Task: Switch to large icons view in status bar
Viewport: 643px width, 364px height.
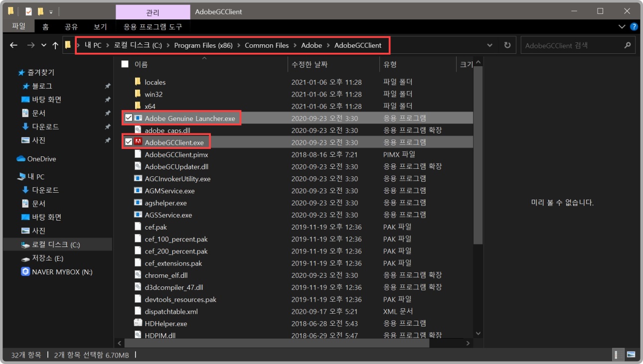Action: tap(631, 355)
